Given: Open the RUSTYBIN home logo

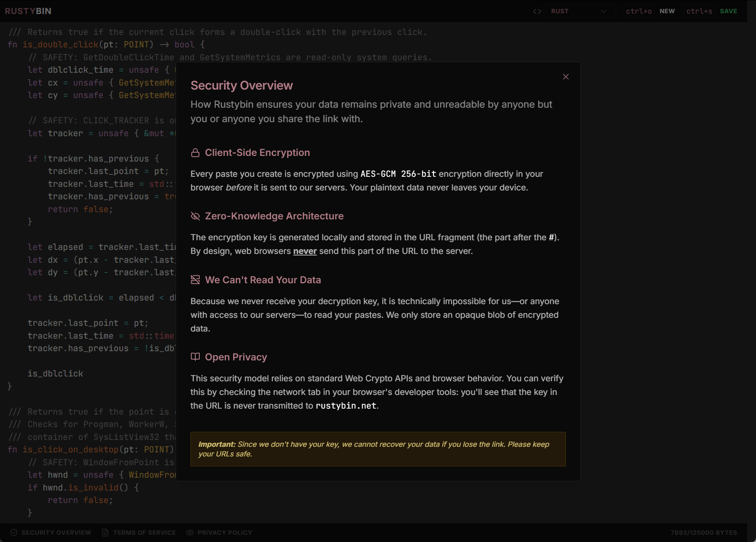Looking at the screenshot, I should click(x=28, y=11).
